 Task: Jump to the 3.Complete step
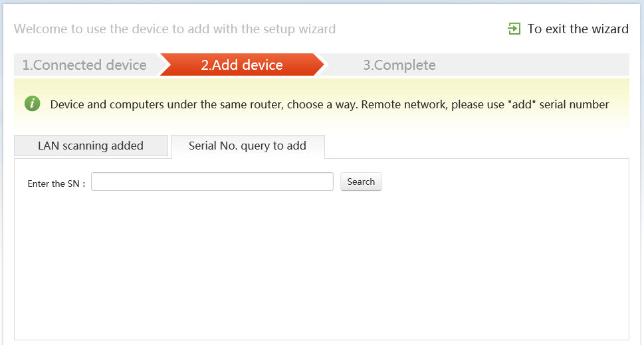pyautogui.click(x=399, y=65)
